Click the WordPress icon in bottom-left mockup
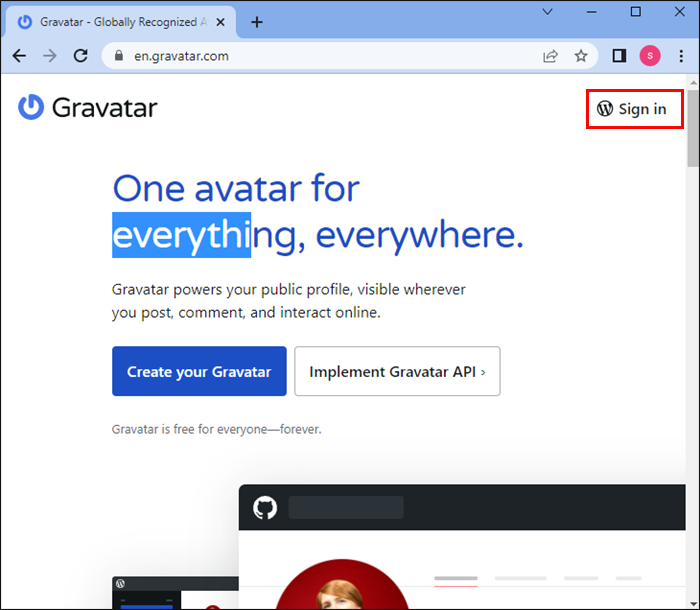Image resolution: width=700 pixels, height=610 pixels. click(x=120, y=583)
